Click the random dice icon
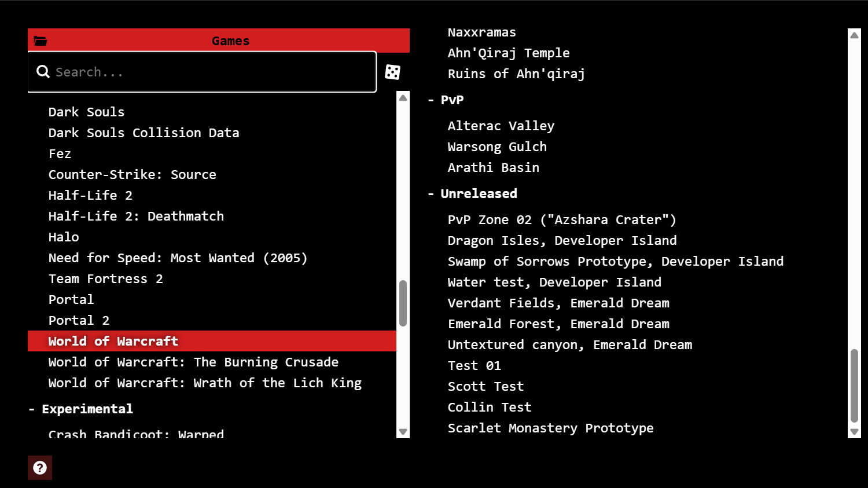 click(x=393, y=72)
